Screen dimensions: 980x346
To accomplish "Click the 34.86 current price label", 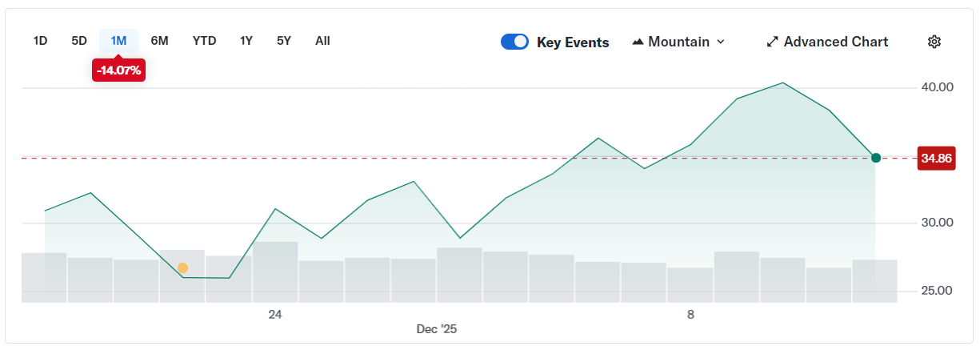I will point(936,158).
